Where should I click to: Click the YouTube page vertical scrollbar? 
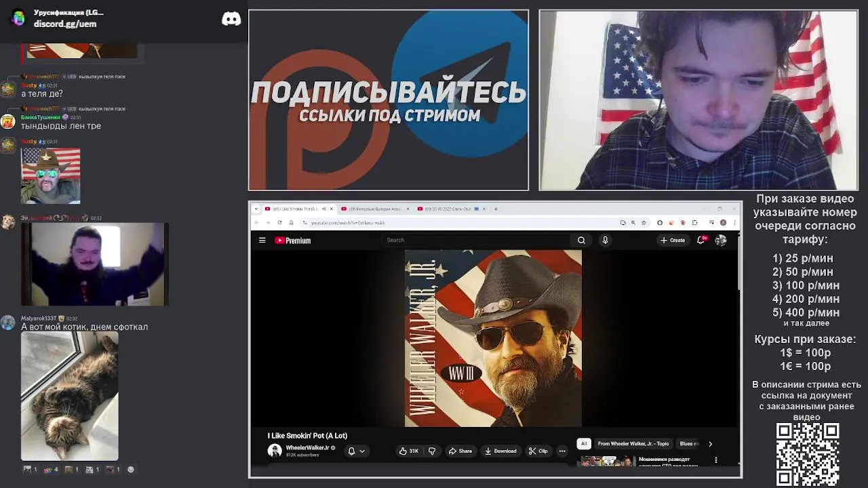tap(739, 264)
